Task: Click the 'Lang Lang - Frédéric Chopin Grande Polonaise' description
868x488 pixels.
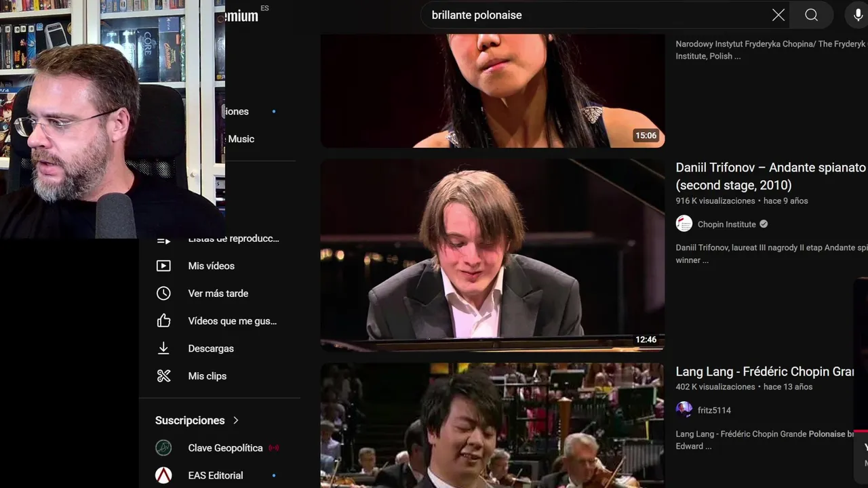Action: (765, 440)
